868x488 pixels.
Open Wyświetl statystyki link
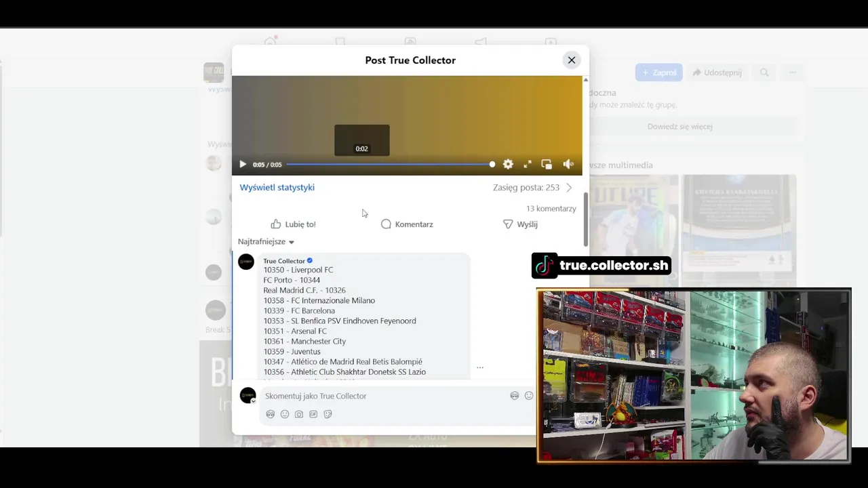[277, 187]
